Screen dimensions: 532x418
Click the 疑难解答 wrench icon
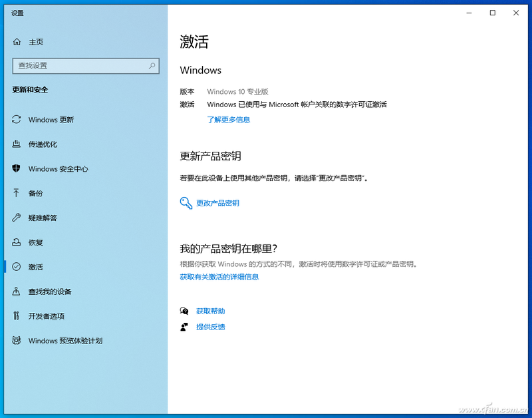(16, 217)
